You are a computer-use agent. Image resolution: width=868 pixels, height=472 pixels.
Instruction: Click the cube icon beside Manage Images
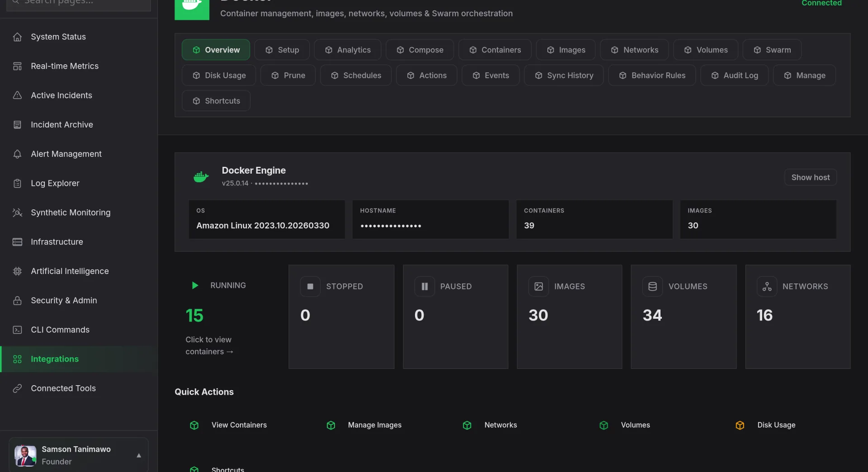331,425
